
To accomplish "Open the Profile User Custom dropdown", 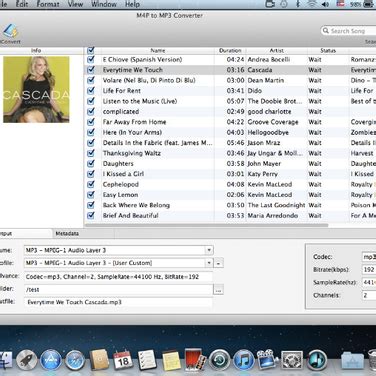I will point(209,263).
